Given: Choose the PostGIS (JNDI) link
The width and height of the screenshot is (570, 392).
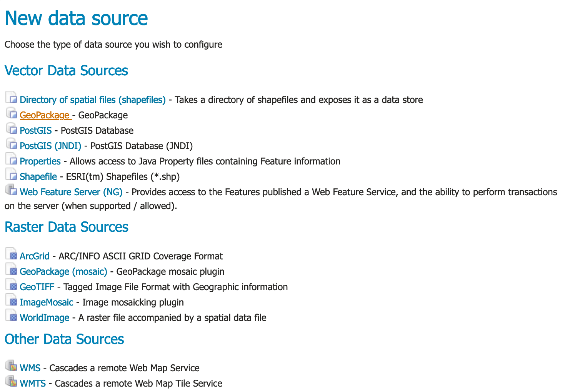Looking at the screenshot, I should 50,146.
